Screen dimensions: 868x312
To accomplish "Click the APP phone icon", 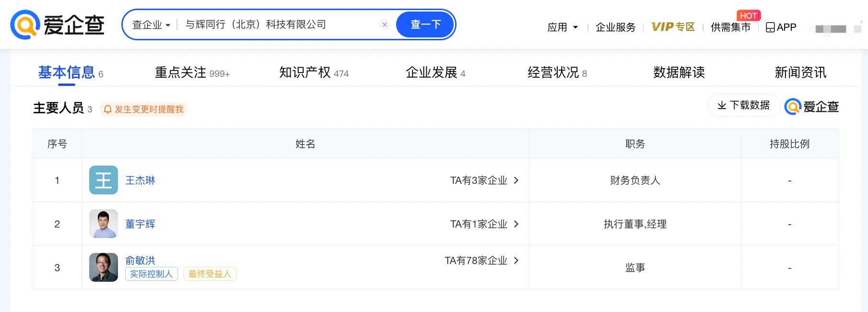I will pyautogui.click(x=770, y=27).
